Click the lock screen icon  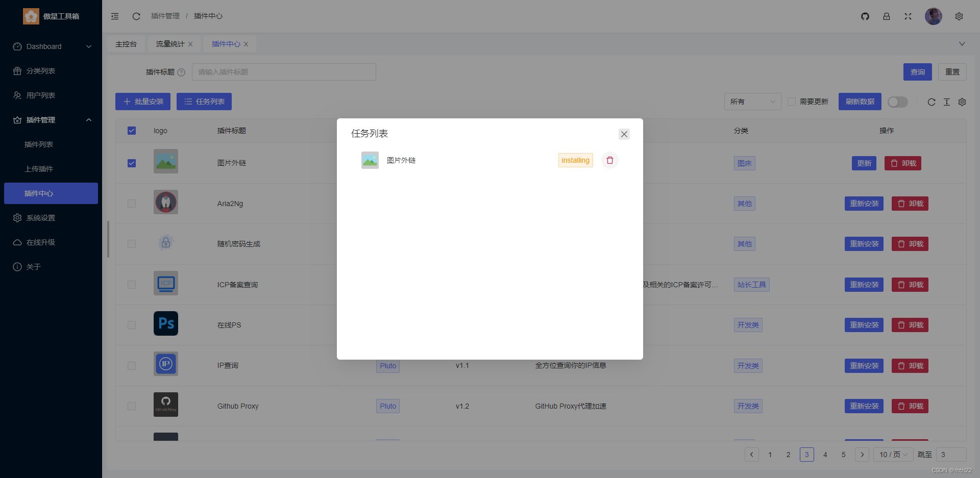[x=887, y=16]
